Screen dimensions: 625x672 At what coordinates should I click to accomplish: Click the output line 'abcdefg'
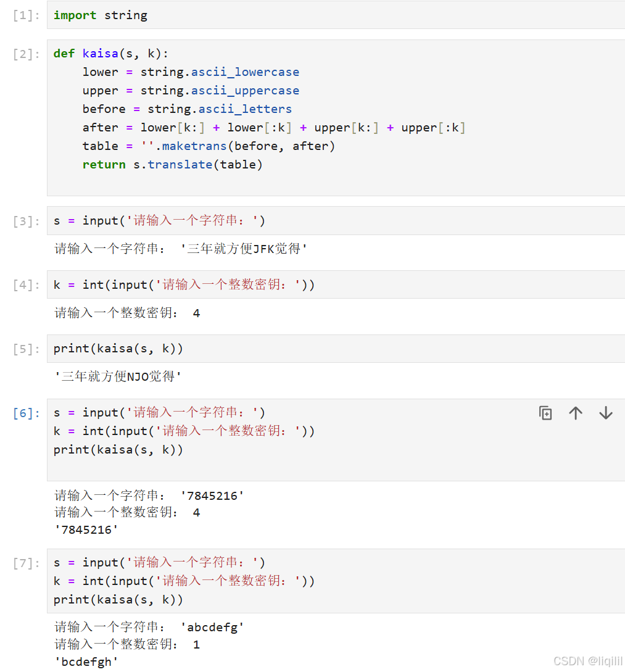click(212, 628)
